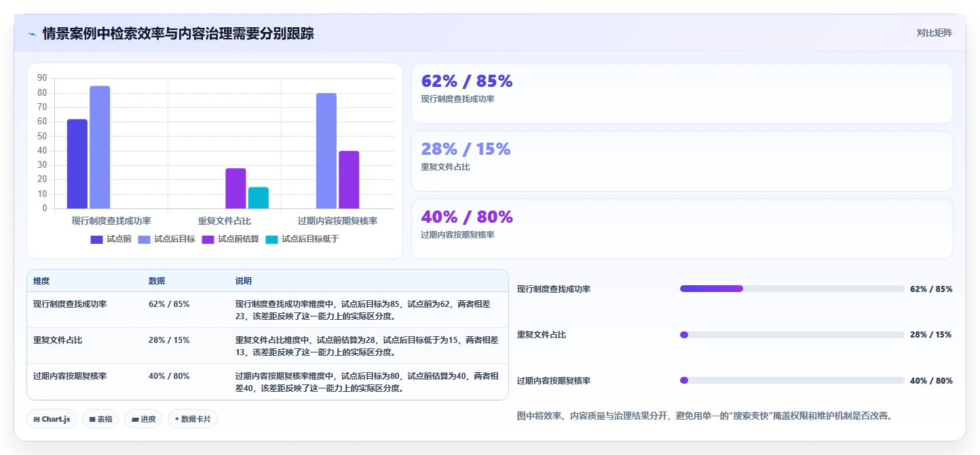Click the 过期内容按期复核率 progress bar
Viewport: 980px width, 455px height.
(x=792, y=380)
